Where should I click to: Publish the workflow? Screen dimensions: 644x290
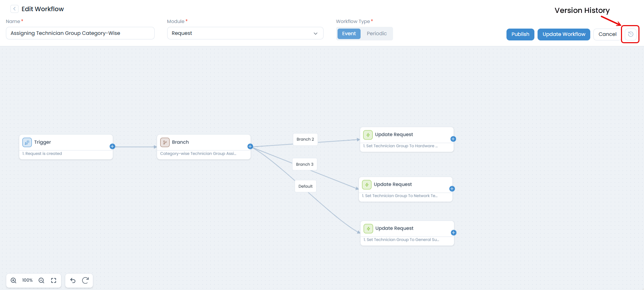(x=520, y=34)
